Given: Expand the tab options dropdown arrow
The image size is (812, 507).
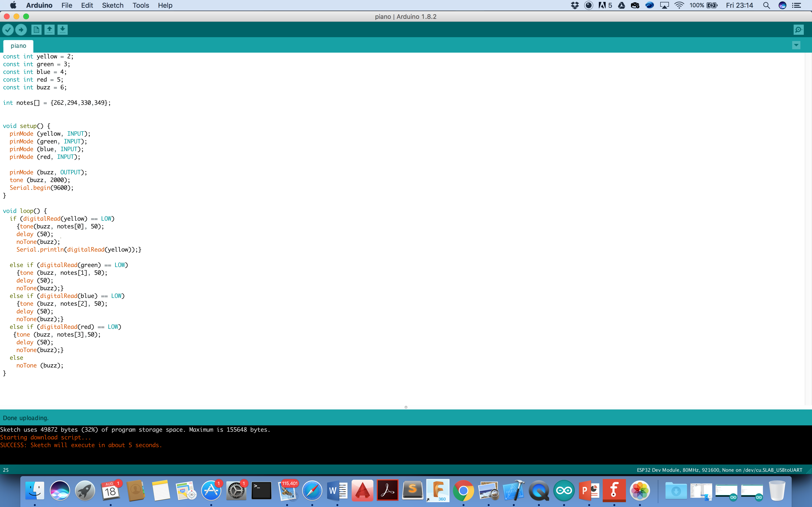Looking at the screenshot, I should 796,45.
